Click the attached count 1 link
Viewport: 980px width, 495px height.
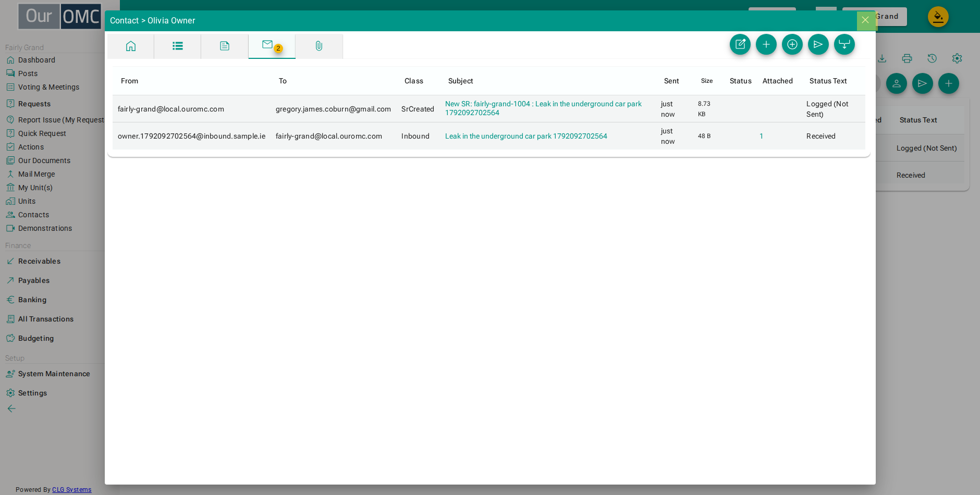click(x=761, y=136)
